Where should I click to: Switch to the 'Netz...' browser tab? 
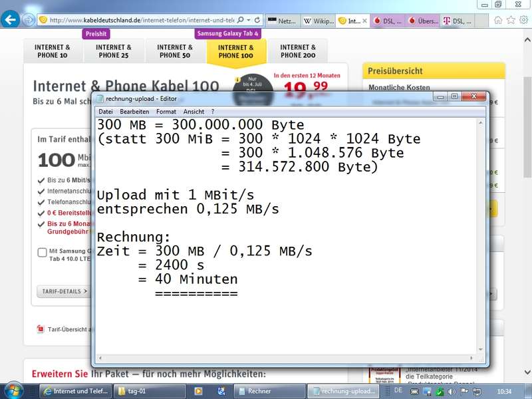coord(282,21)
